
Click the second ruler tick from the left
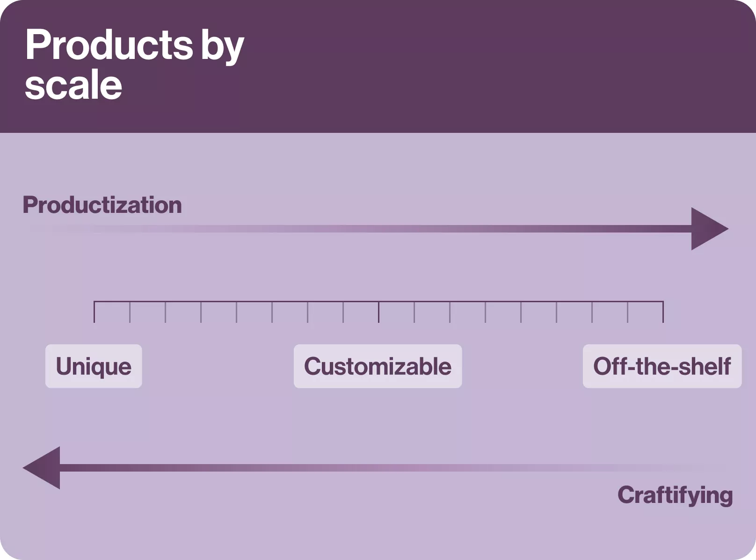130,312
